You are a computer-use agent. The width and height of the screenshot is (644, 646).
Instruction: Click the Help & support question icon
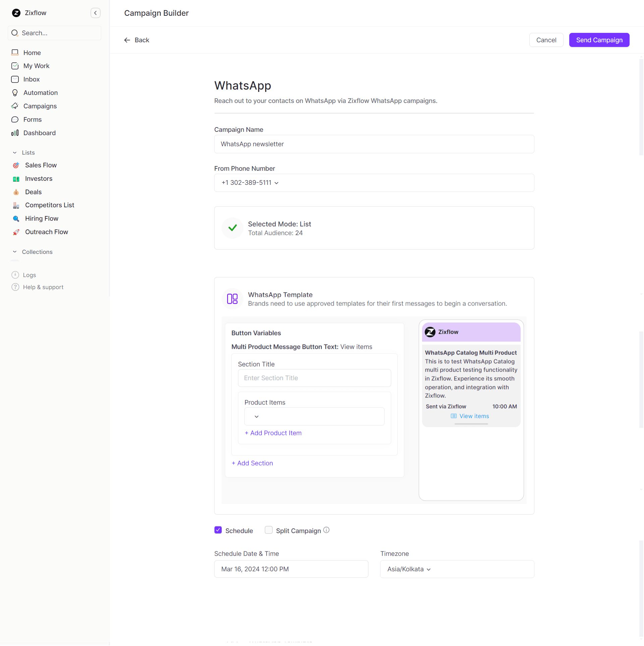(15, 287)
